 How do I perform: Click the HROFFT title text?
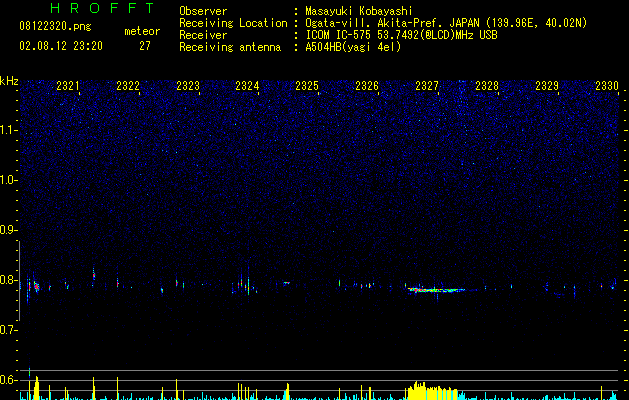pos(102,8)
